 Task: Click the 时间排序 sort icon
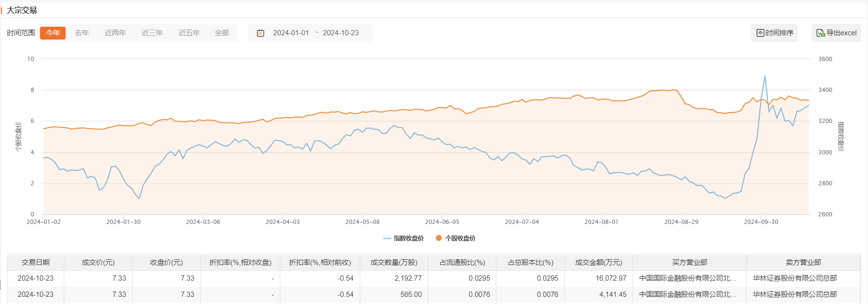click(x=760, y=33)
